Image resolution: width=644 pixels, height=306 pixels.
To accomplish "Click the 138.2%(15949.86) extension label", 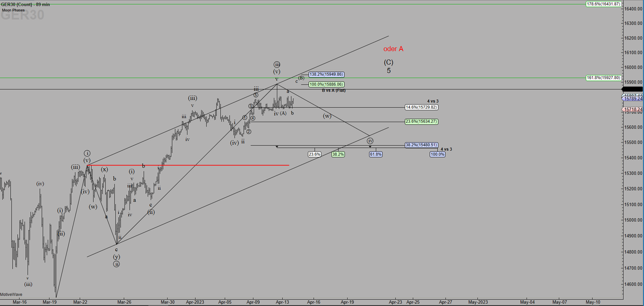I will pos(326,74).
